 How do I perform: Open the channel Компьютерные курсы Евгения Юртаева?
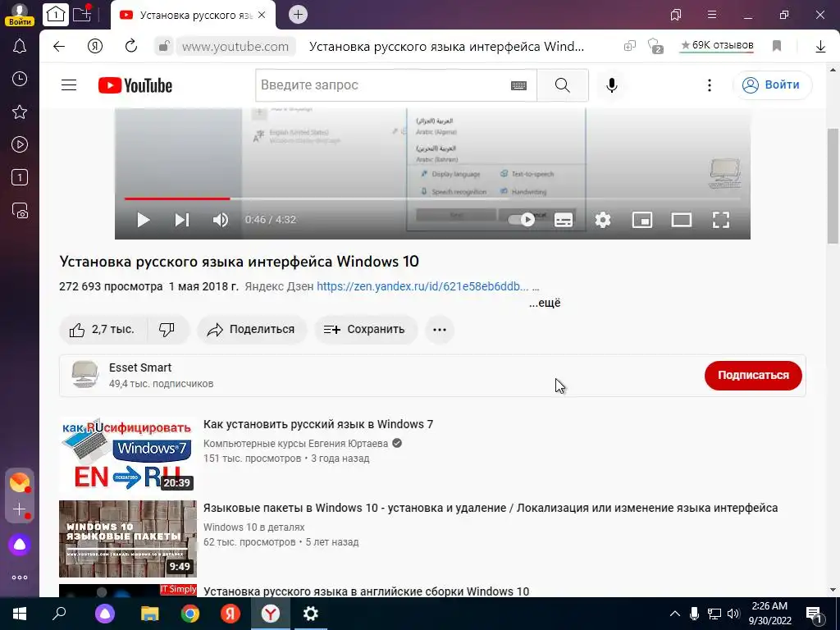pyautogui.click(x=295, y=444)
